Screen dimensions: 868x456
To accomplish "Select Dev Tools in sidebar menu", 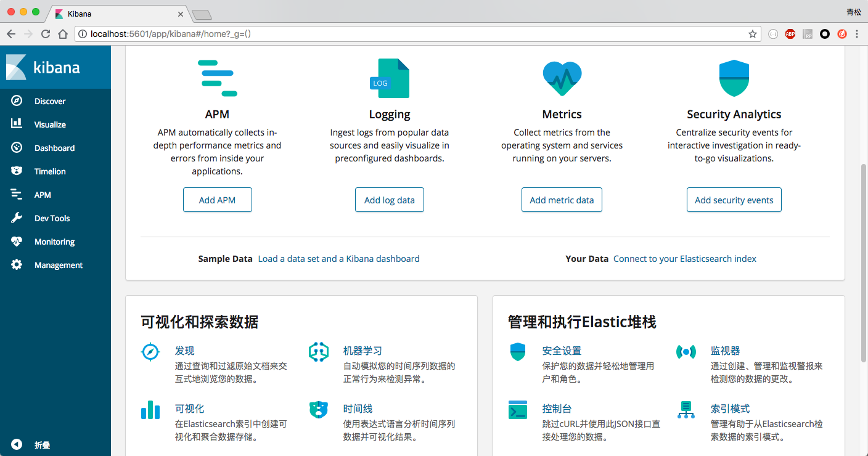I will (52, 218).
